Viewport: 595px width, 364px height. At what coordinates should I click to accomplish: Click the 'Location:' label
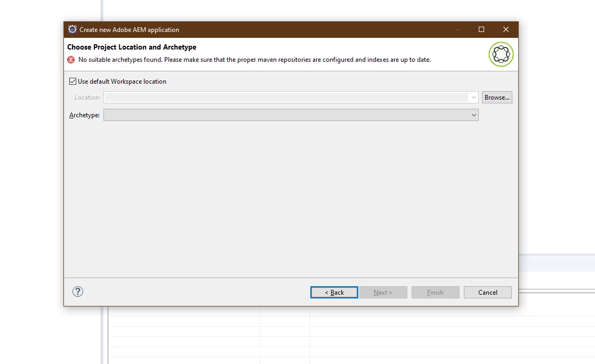click(x=87, y=98)
